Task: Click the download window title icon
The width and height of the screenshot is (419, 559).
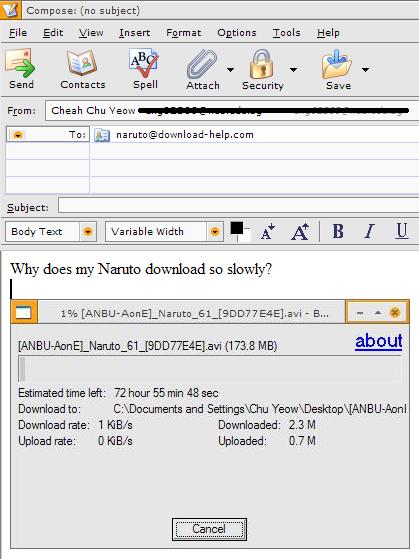Action: coord(24,312)
